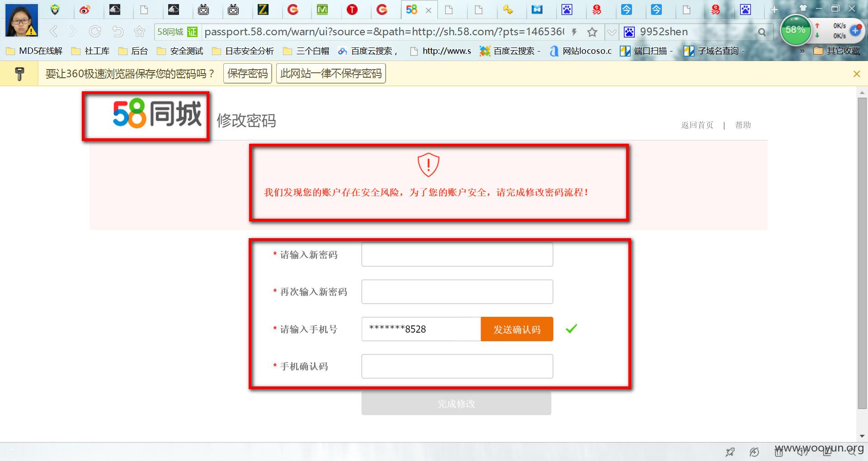The width and height of the screenshot is (868, 461).
Task: Click the lightning speed mode icon
Action: pyautogui.click(x=574, y=32)
